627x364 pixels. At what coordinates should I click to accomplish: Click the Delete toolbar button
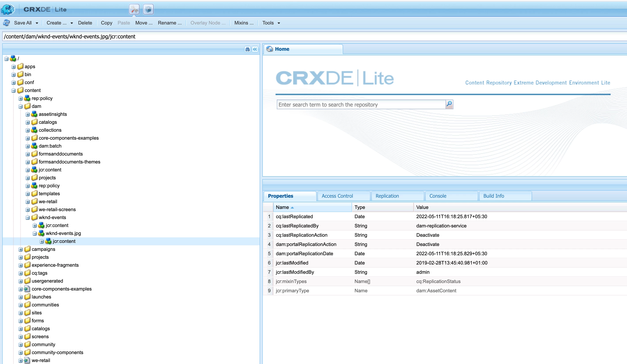[x=85, y=23]
